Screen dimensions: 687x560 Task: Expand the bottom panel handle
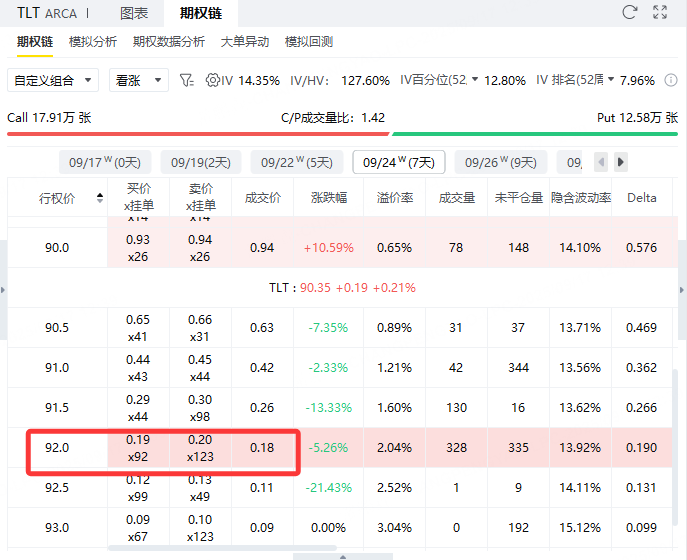pos(343,556)
